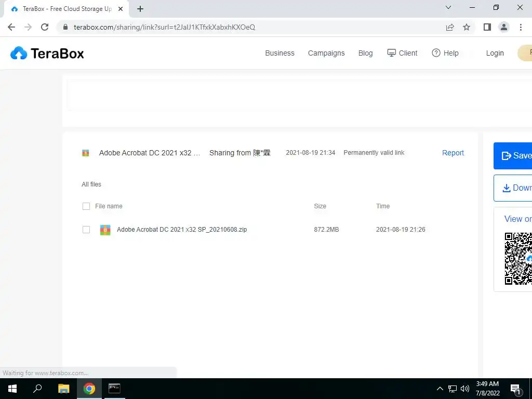Click the 872.2MB size value
532x399 pixels.
coord(326,230)
